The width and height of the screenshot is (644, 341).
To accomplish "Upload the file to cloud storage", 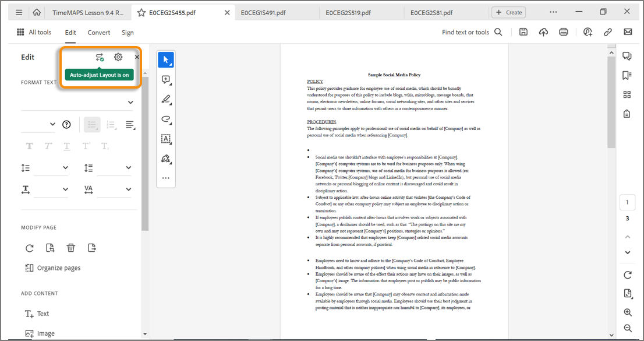I will [x=543, y=32].
